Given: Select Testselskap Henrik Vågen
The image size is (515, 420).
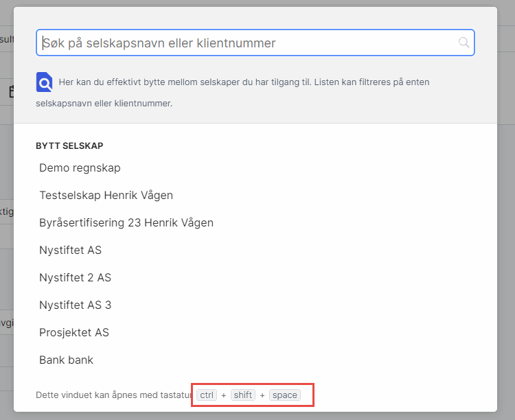Looking at the screenshot, I should coord(106,195).
